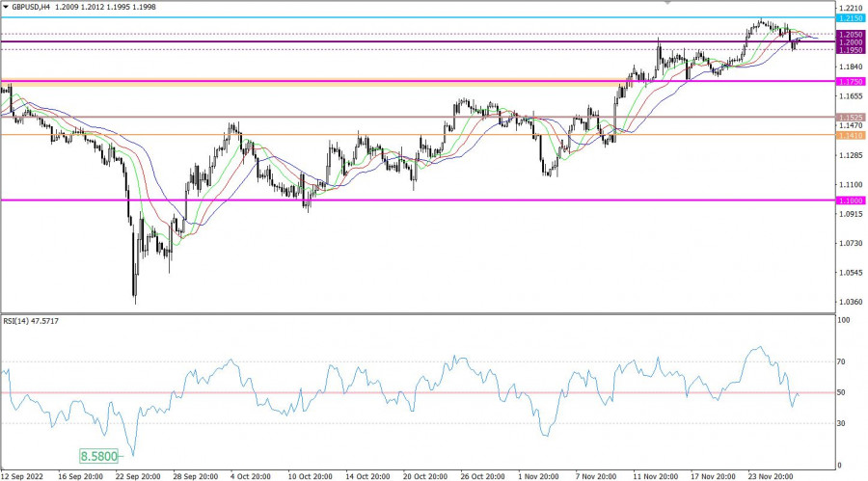This screenshot has width=868, height=481.
Task: Select the blue 1.2150 price level label
Action: coord(850,18)
